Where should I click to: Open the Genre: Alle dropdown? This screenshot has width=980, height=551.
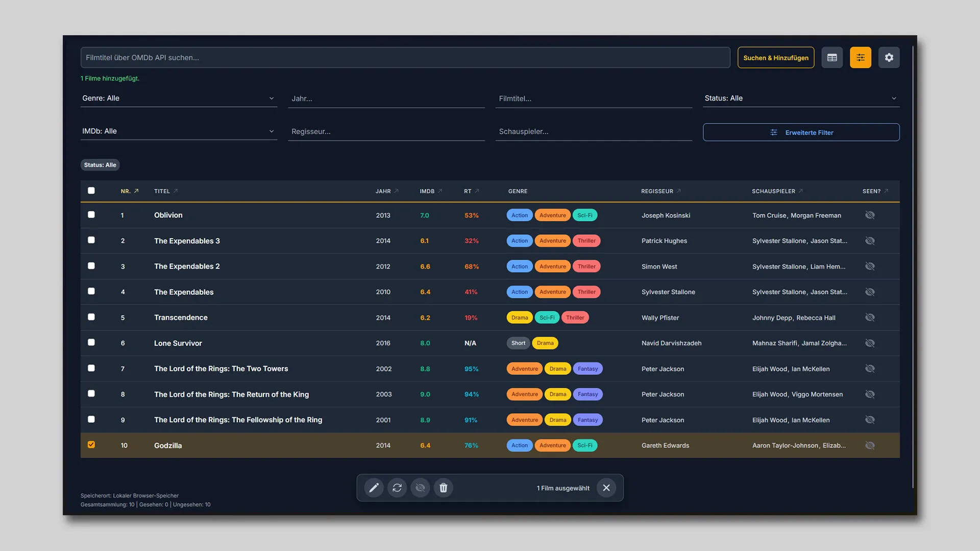point(179,98)
